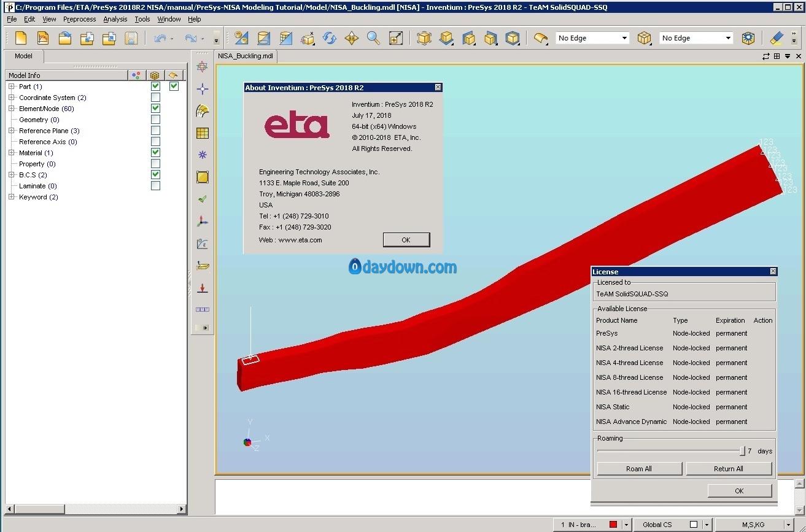Select the NISA_Buckling.mdl document tab
Image resolution: width=806 pixels, height=532 pixels.
click(246, 56)
